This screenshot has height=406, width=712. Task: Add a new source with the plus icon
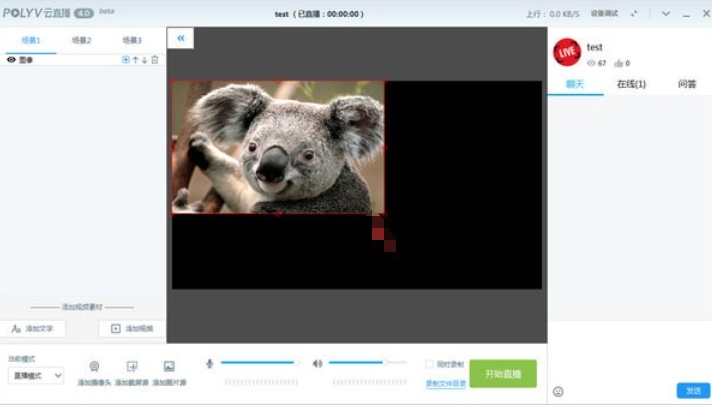(125, 60)
